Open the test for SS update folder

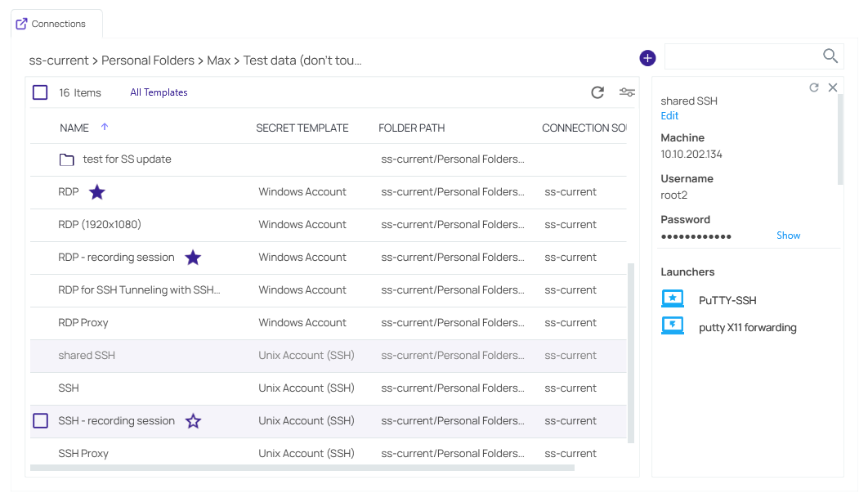pos(127,159)
